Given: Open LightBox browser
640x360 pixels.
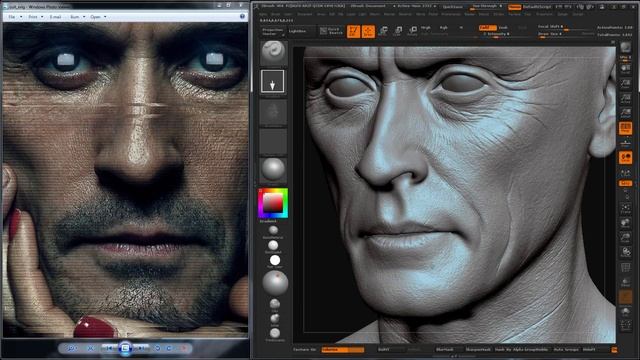Looking at the screenshot, I should [x=297, y=31].
